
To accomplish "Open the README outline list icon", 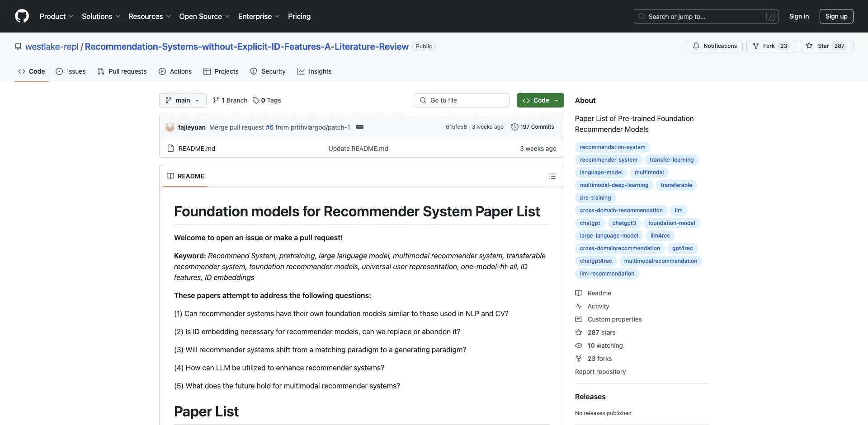I will coord(552,176).
